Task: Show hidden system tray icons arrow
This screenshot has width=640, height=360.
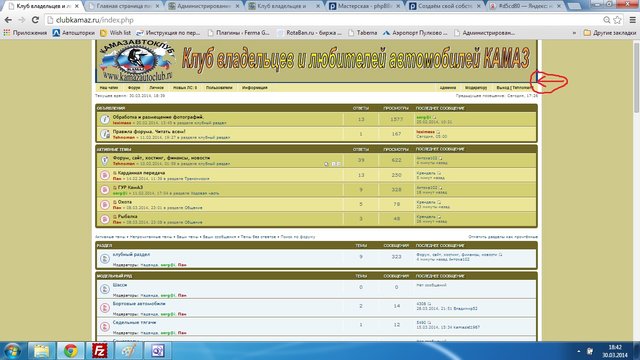Action: 579,351
